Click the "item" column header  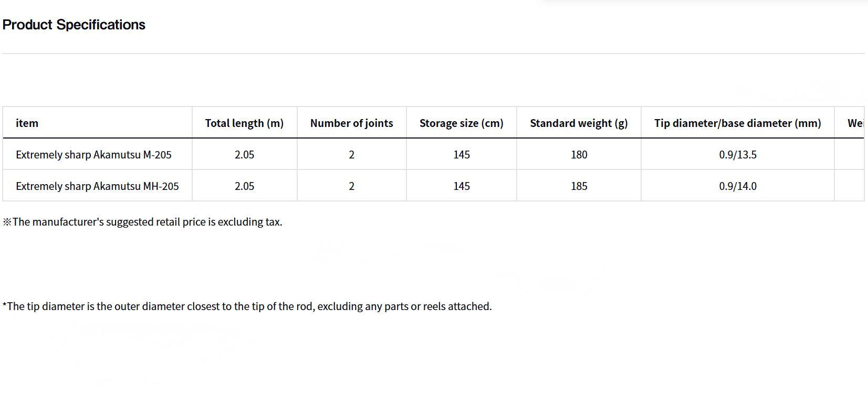click(x=27, y=123)
